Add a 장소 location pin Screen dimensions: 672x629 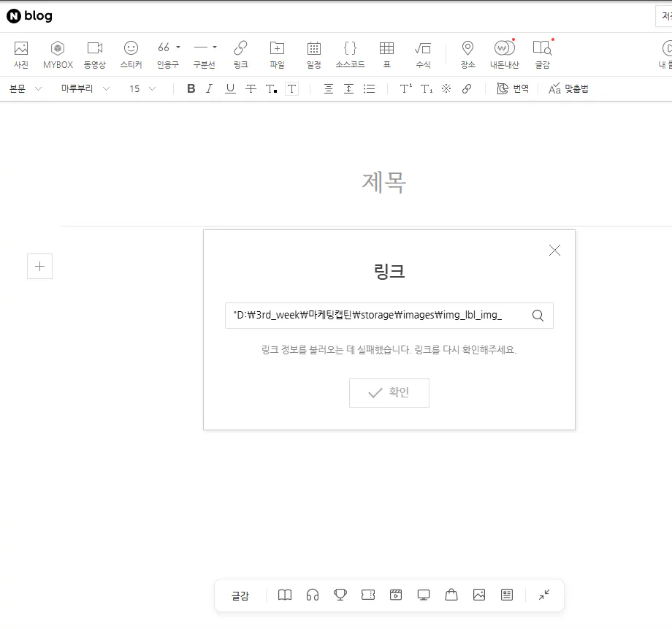click(467, 55)
